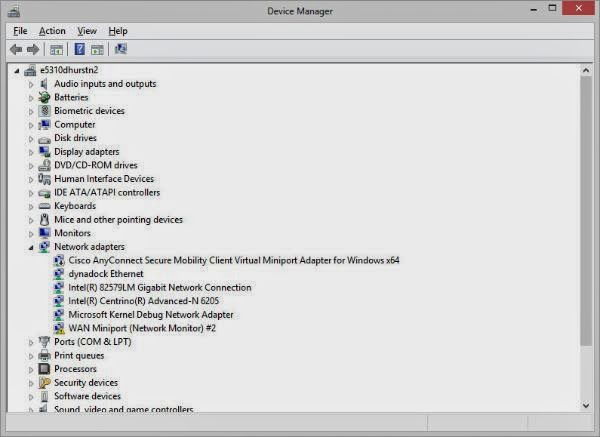
Task: Select the Print queues label
Action: pyautogui.click(x=79, y=355)
